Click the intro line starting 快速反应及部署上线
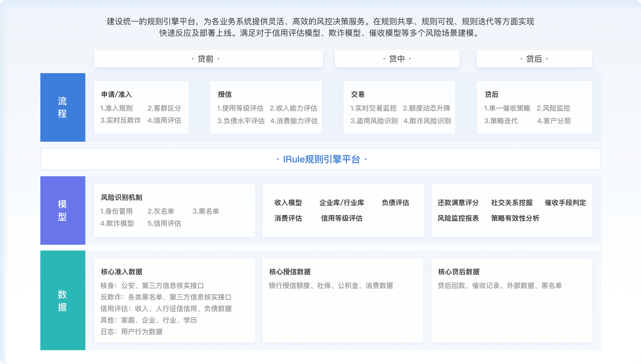This screenshot has width=641, height=364. tap(320, 33)
